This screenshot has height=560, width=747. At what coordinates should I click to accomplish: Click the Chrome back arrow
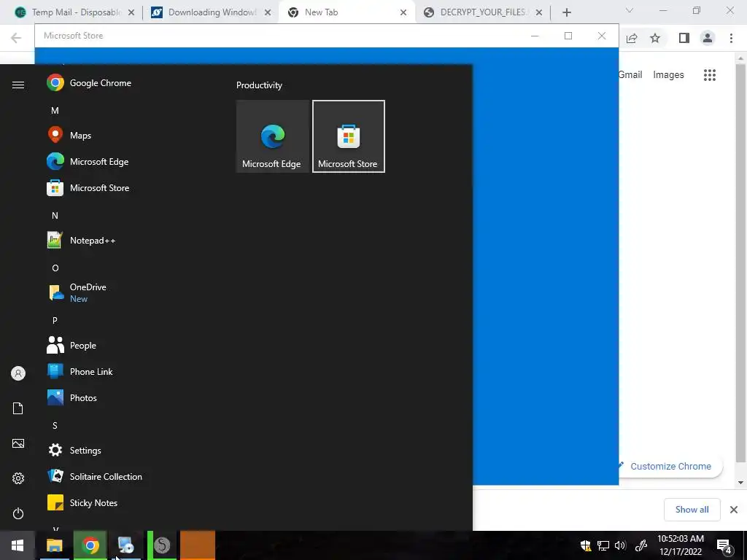click(16, 38)
